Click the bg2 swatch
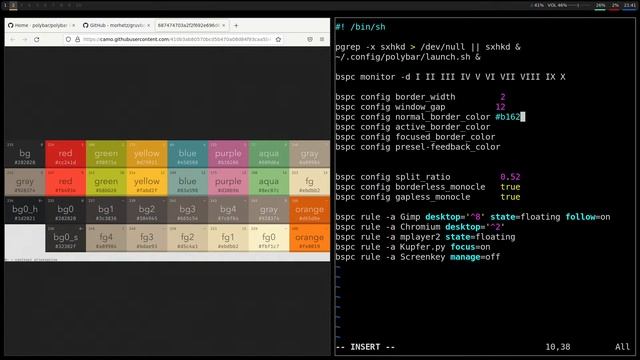The height and width of the screenshot is (360, 640). point(147,210)
